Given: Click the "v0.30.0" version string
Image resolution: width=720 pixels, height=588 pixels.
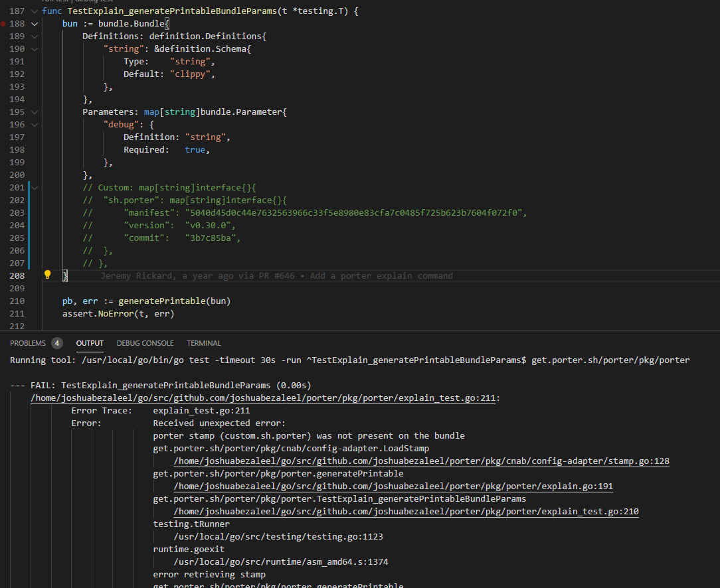Looking at the screenshot, I should point(208,225).
